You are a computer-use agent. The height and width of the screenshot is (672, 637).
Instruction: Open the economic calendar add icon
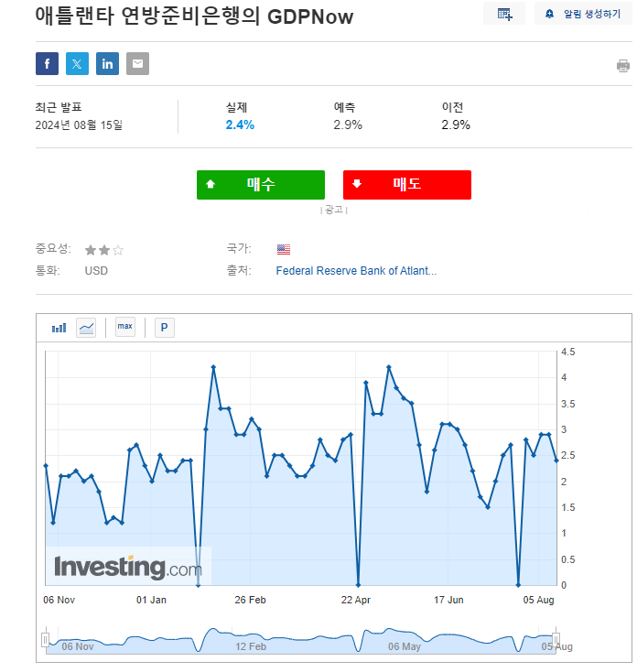504,14
